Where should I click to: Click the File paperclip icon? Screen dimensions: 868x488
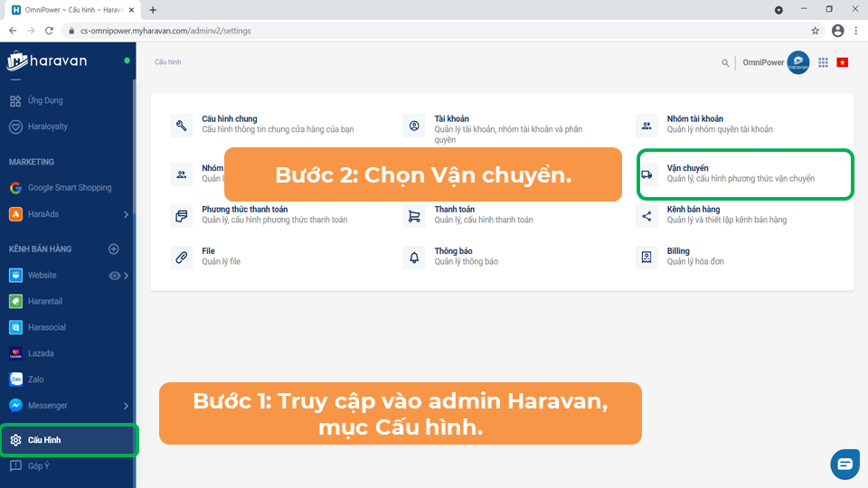(182, 258)
